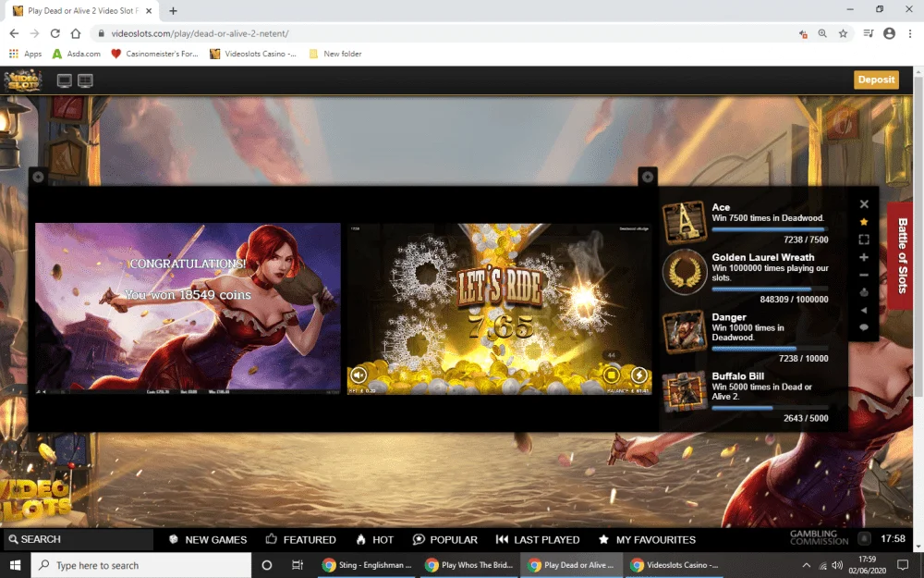
Task: Open the Battle of Slots side tab
Action: tap(900, 255)
